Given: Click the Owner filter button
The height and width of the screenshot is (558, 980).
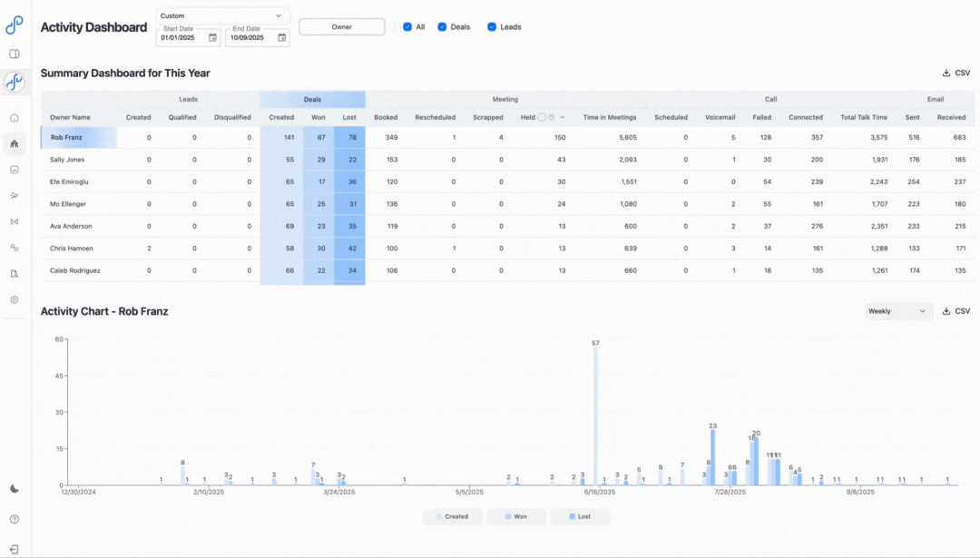Looking at the screenshot, I should [341, 27].
